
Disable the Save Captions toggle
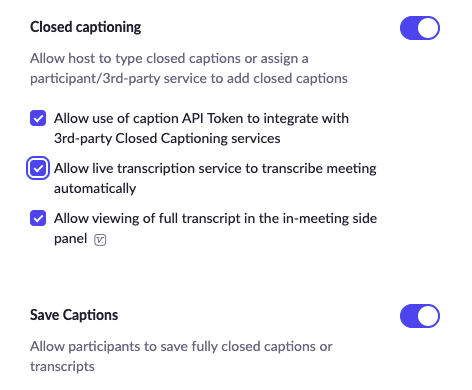pyautogui.click(x=420, y=316)
